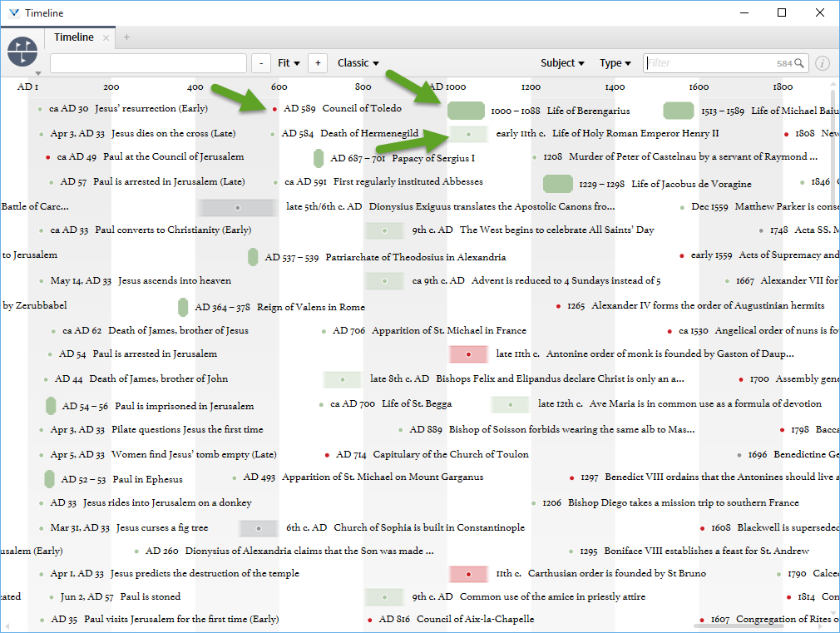This screenshot has height=633, width=840.
Task: Select the Life of Jacobus de Voragine bar
Action: pyautogui.click(x=558, y=184)
